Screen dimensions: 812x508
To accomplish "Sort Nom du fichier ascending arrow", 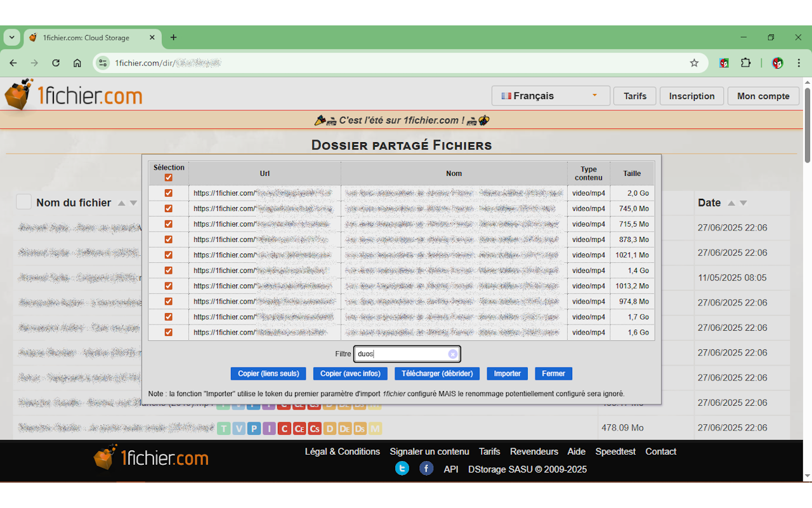I will (x=122, y=203).
